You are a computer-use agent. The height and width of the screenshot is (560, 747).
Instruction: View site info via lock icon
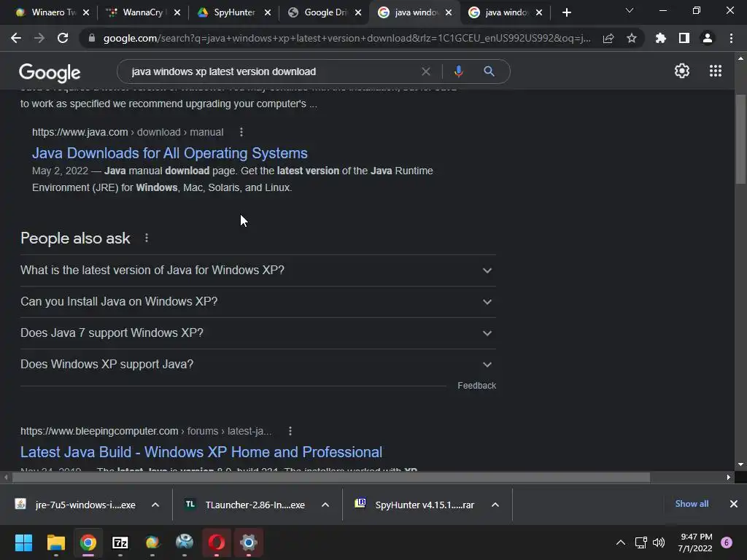tap(92, 38)
